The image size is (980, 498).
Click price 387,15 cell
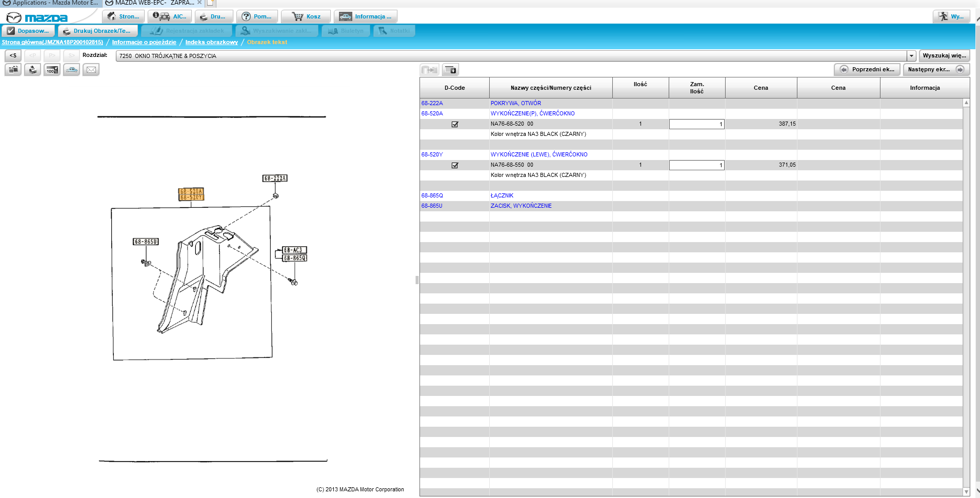[761, 124]
